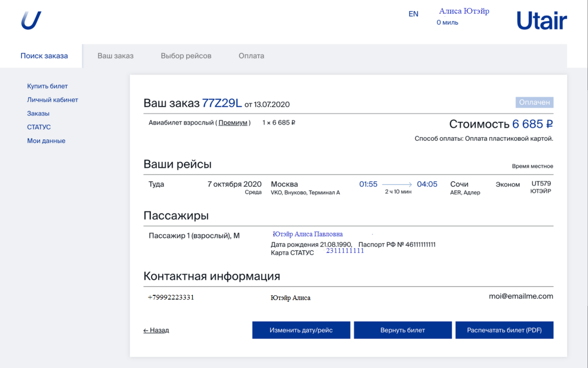Click the price 6 685 ₽

(x=532, y=124)
